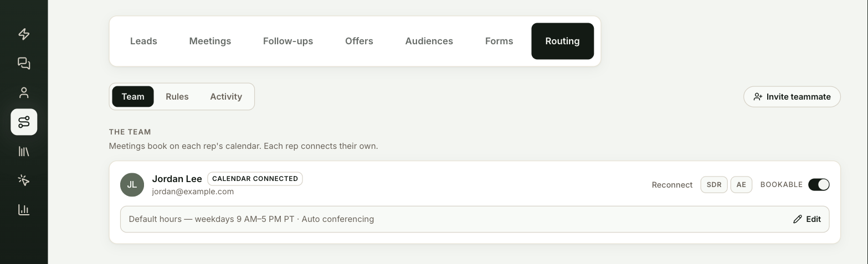Viewport: 868px width, 264px height.
Task: Switch to the Follow-ups tab
Action: (x=288, y=41)
